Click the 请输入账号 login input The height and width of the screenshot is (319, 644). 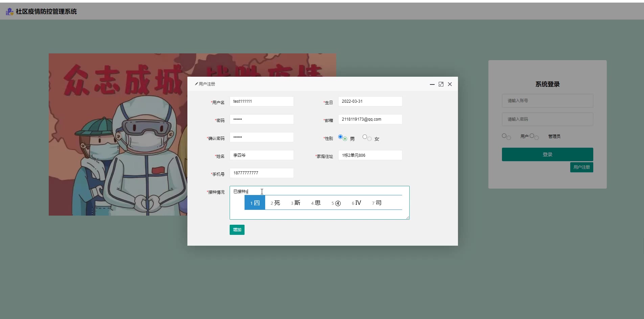(547, 101)
